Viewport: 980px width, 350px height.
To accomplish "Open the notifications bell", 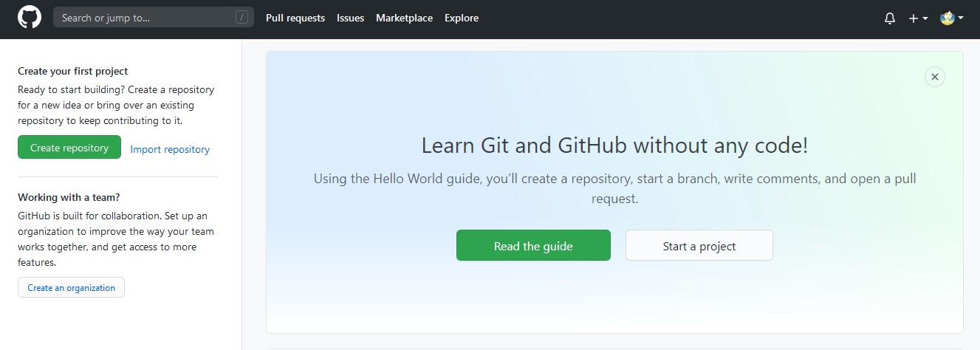I will pos(889,18).
